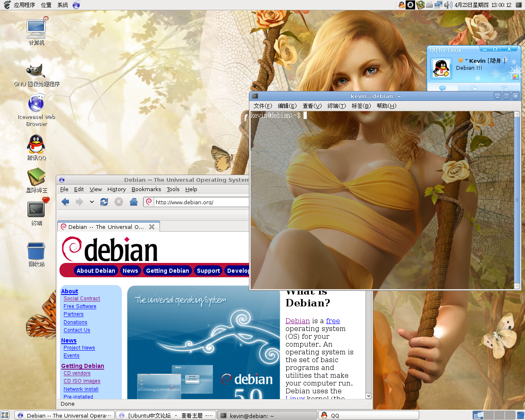525x420 pixels.
Task: Click the trash icon in the bottom panel
Action: coord(520,415)
